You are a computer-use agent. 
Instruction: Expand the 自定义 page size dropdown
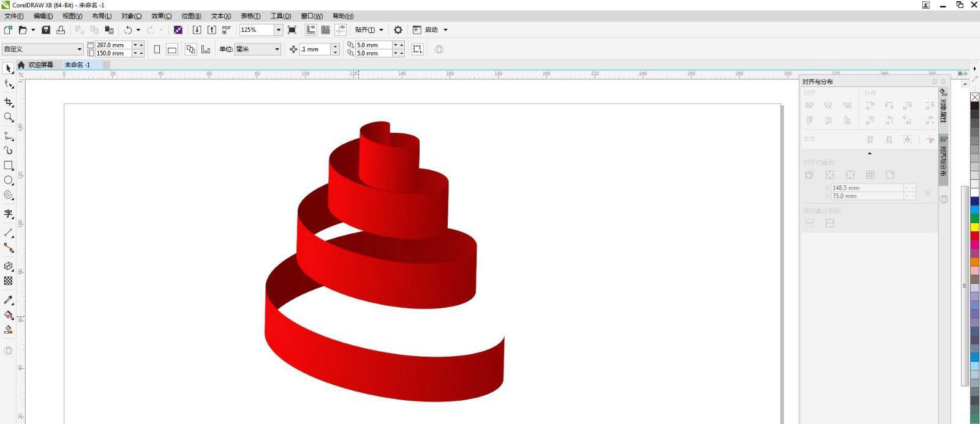click(79, 50)
